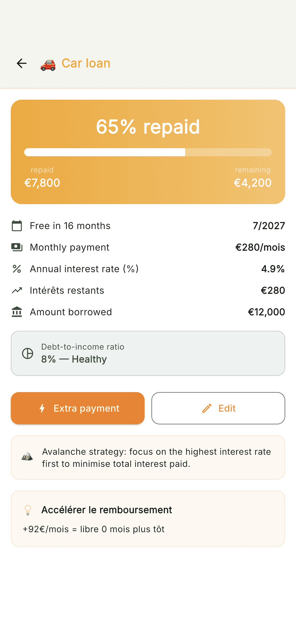The height and width of the screenshot is (644, 296).
Task: Tap the pie chart icon in Debt-to-income card
Action: click(28, 353)
